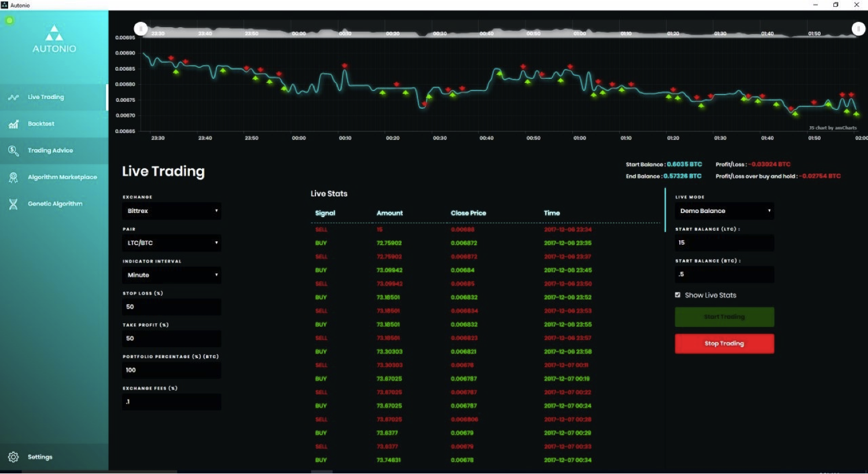Click the Trading Advice magnifier icon
Viewport: 868px width, 474px height.
click(x=13, y=150)
